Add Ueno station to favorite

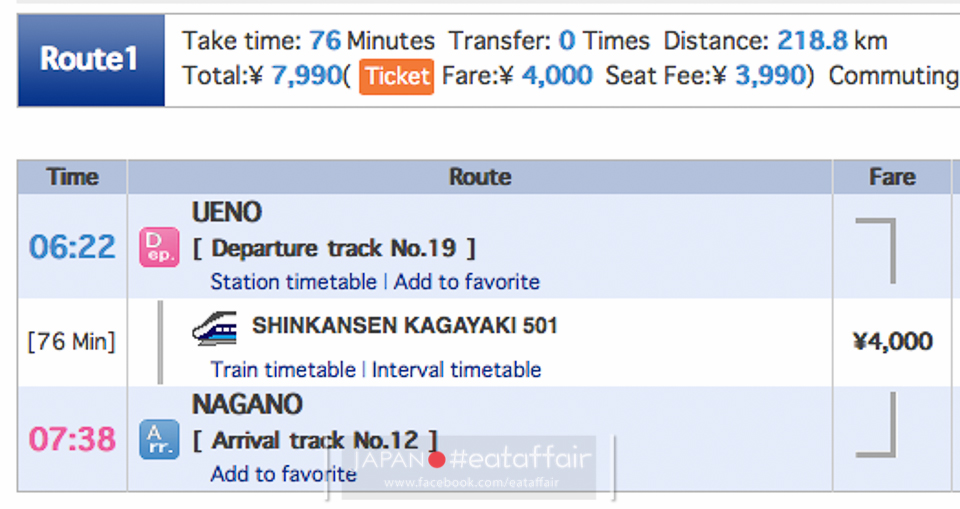pyautogui.click(x=467, y=282)
